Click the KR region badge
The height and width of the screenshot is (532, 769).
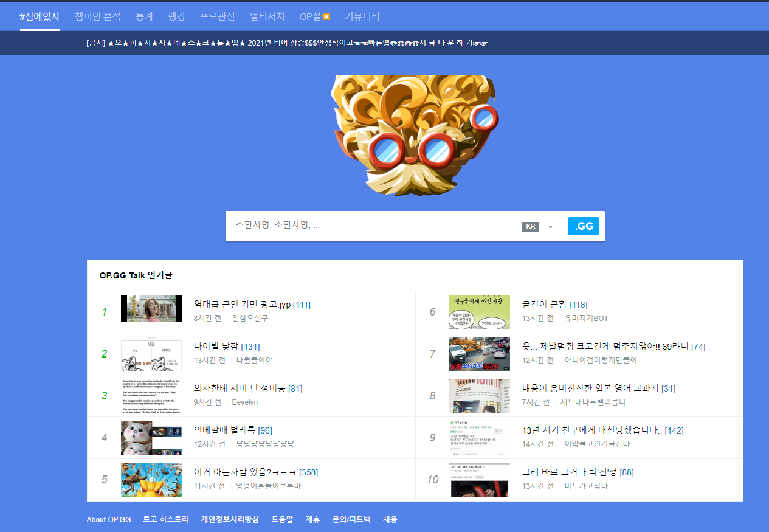530,226
